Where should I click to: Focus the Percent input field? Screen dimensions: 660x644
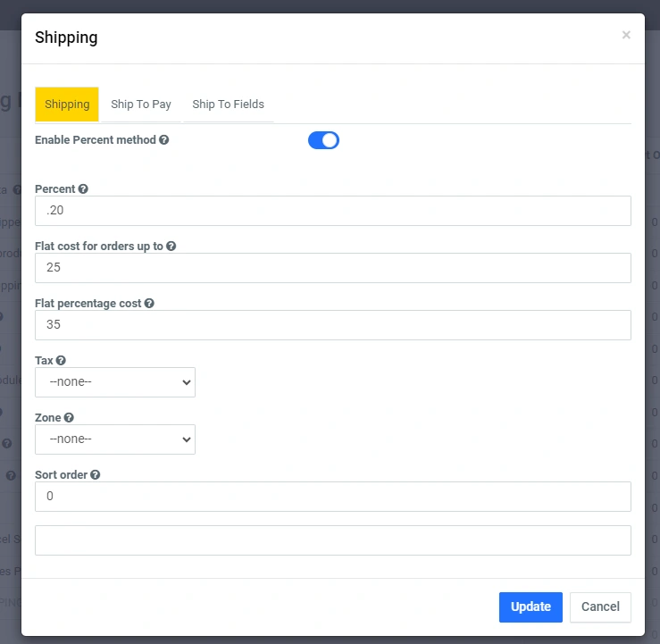coord(332,211)
